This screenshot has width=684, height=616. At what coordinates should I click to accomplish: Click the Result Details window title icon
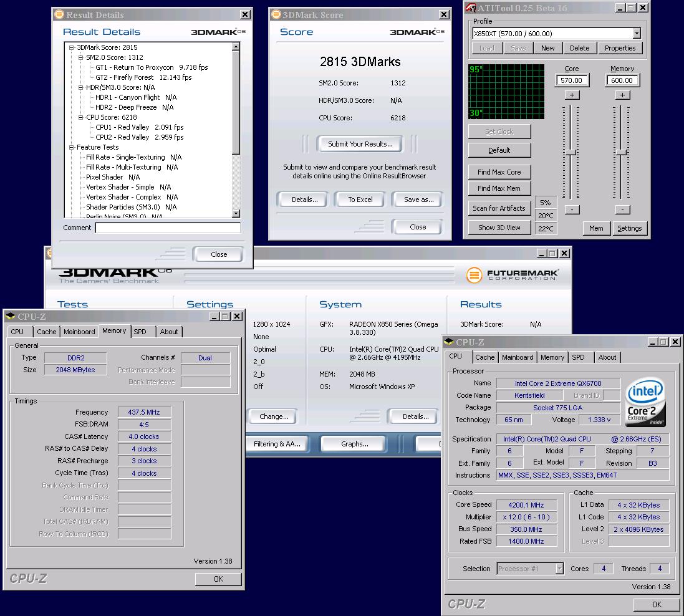[59, 14]
